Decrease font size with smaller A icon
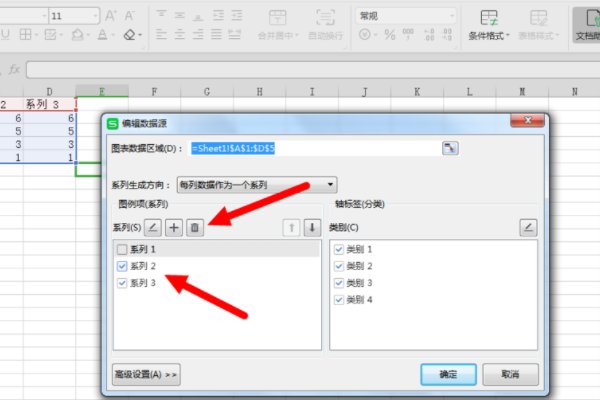The height and width of the screenshot is (400, 600). (129, 16)
